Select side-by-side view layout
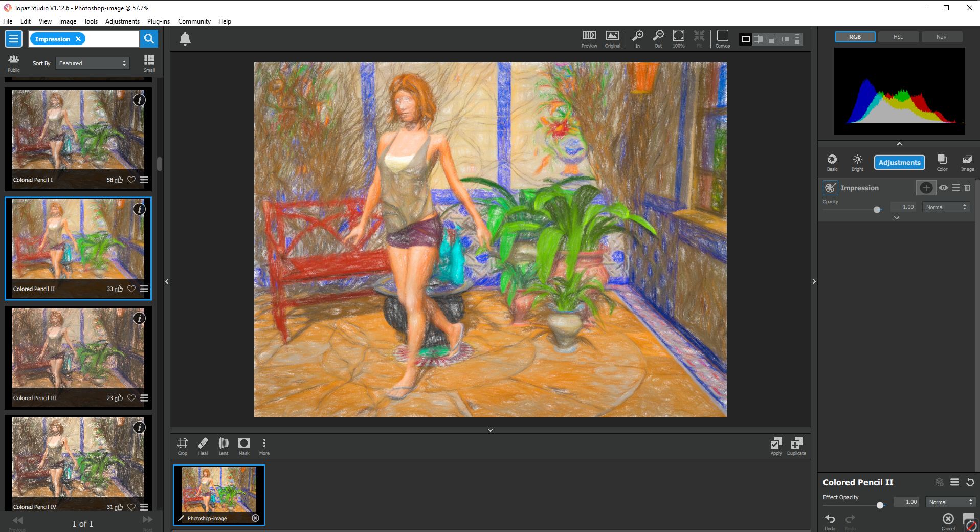 coord(784,39)
